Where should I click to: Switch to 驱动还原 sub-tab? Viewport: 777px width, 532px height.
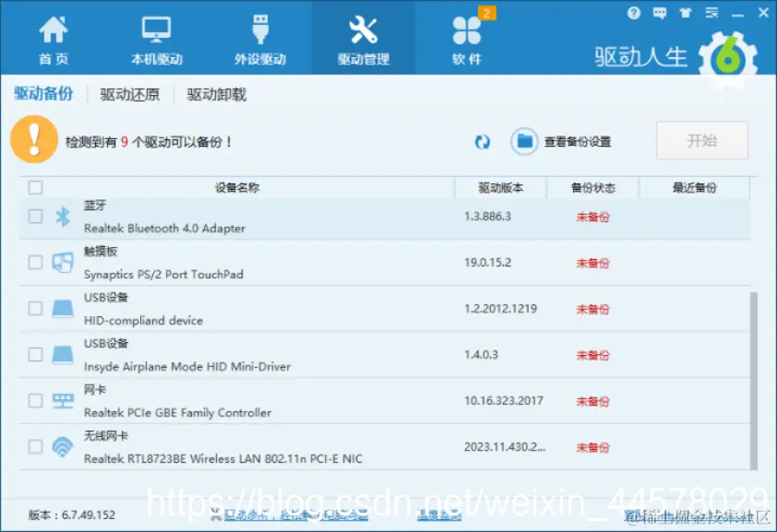(130, 94)
